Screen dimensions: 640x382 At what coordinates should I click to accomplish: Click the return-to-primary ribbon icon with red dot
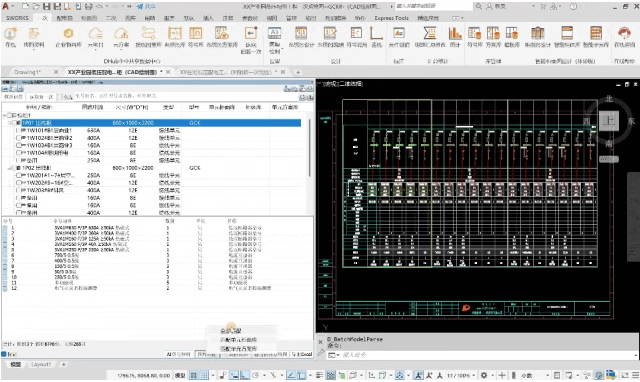(x=251, y=33)
